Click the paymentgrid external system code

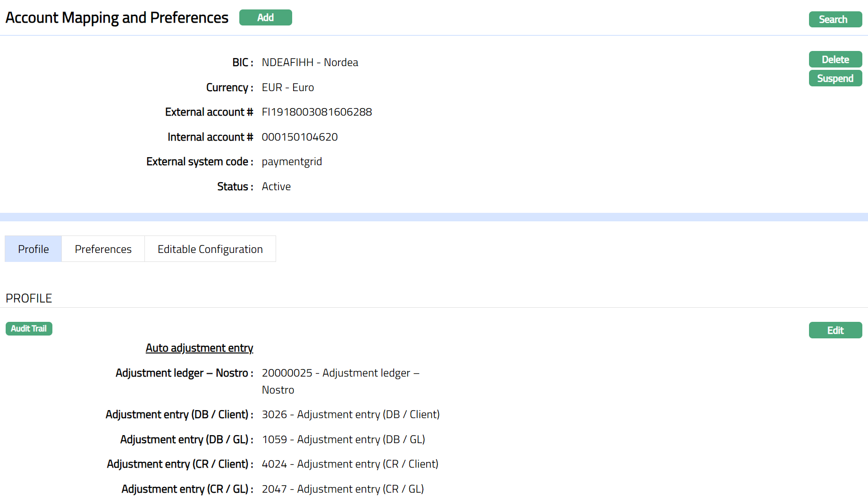[292, 161]
